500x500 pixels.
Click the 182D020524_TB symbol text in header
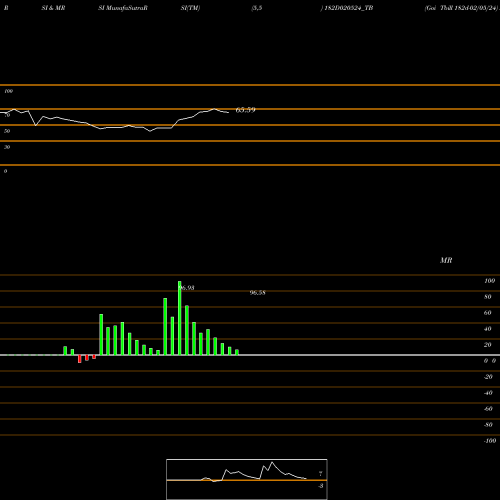coord(349,8)
